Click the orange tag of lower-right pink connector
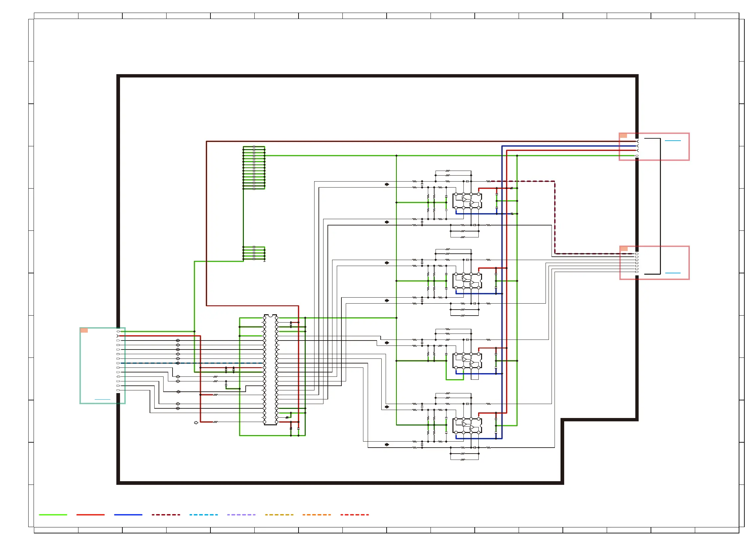Viewport: 754px width, 560px height. pyautogui.click(x=624, y=249)
